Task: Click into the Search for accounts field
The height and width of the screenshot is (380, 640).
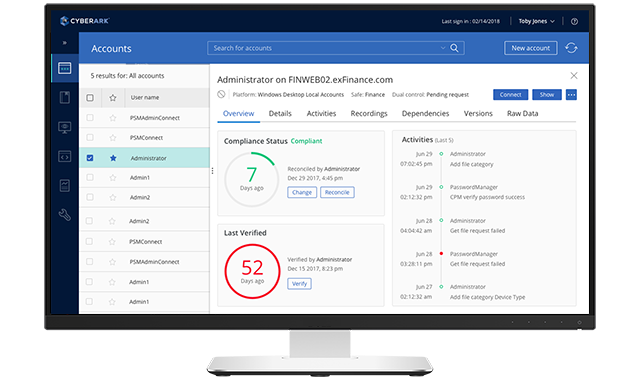Action: pos(325,48)
